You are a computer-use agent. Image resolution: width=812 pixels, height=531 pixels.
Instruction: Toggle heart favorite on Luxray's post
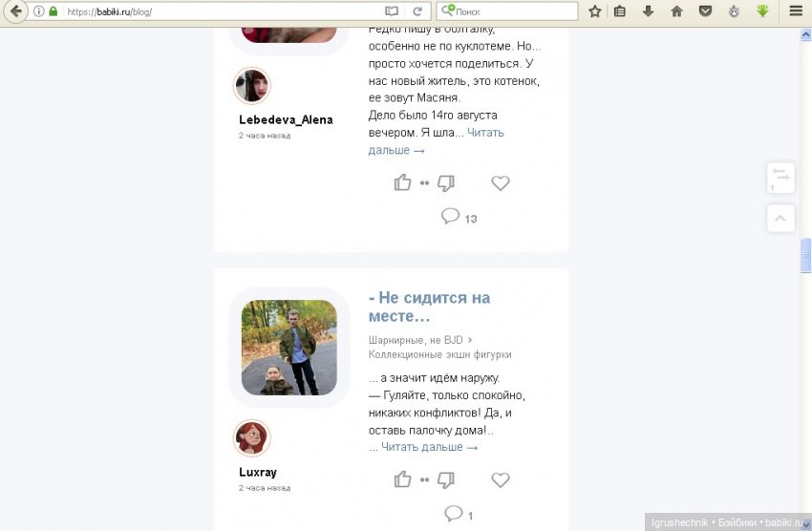[x=500, y=479]
